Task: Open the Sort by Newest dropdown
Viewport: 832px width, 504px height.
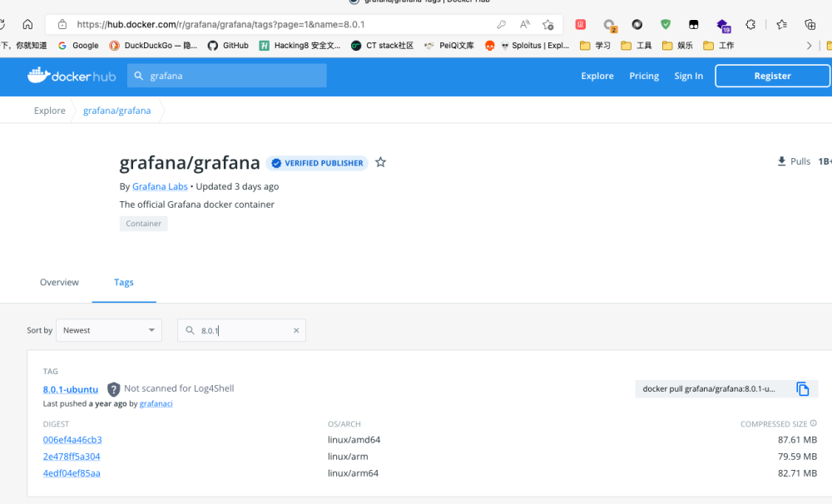Action: tap(109, 330)
